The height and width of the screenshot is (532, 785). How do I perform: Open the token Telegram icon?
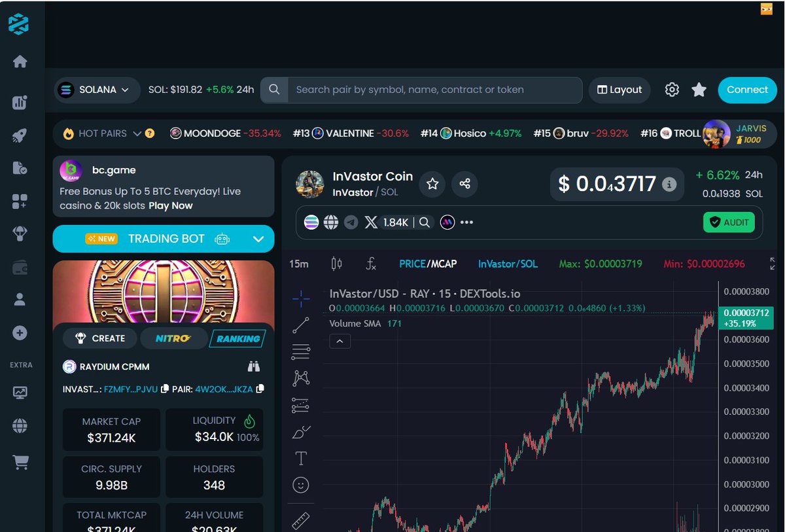point(351,222)
